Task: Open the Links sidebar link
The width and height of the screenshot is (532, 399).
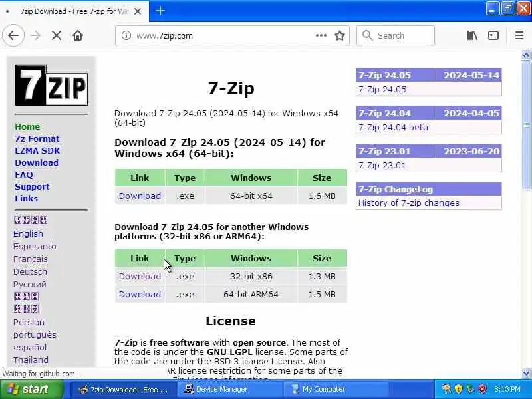Action: 26,198
